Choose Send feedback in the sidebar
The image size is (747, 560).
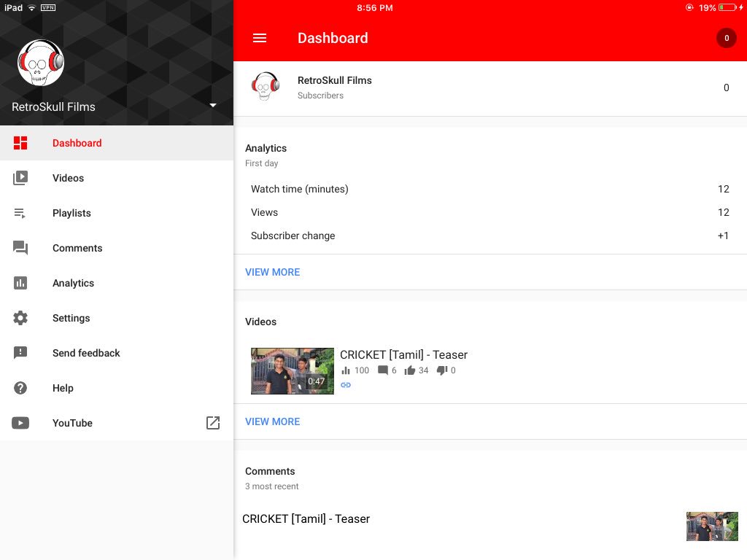117,353
